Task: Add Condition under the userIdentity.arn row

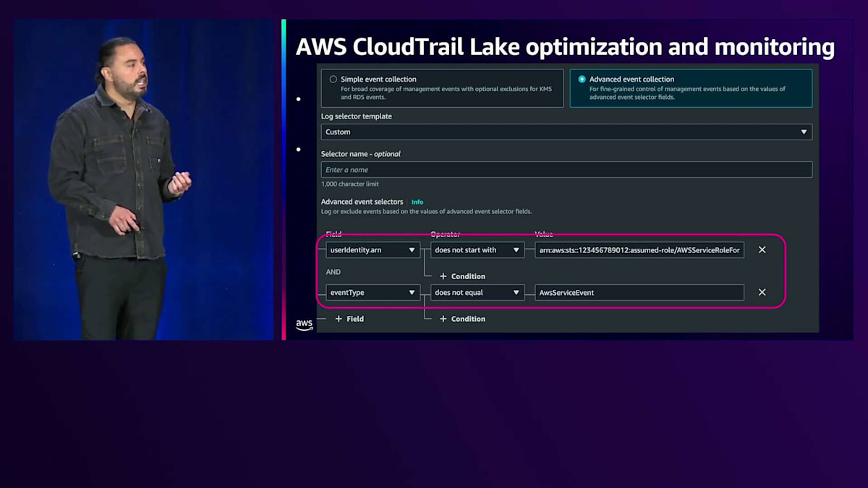Action: click(463, 276)
